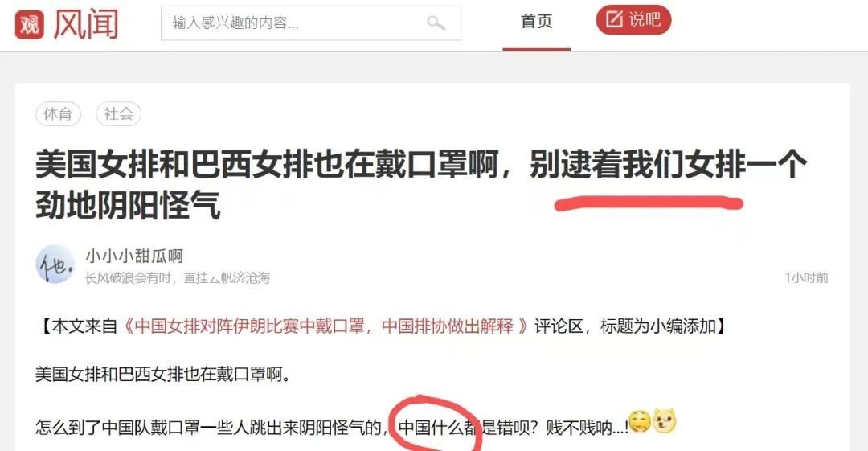The image size is (868, 451).
Task: Open 小小小甜瓜啊 author profile
Action: (x=134, y=256)
